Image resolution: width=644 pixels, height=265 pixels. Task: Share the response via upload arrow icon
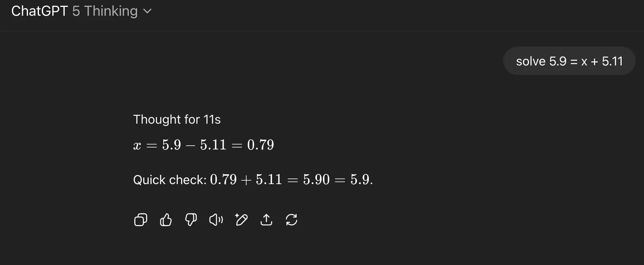[x=266, y=220]
